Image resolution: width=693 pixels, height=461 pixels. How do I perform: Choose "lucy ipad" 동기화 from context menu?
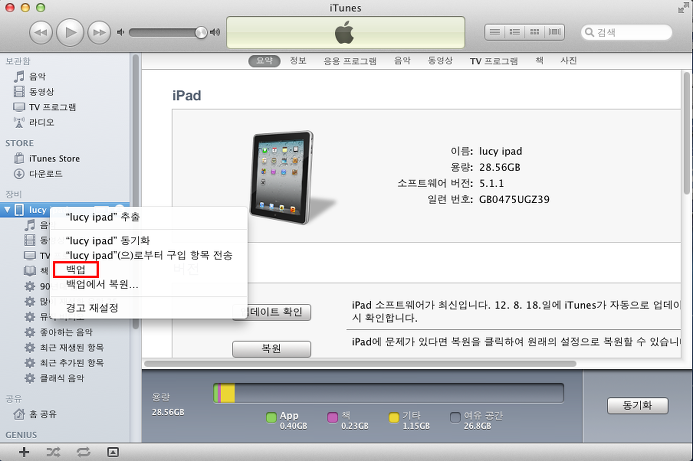[x=149, y=240]
